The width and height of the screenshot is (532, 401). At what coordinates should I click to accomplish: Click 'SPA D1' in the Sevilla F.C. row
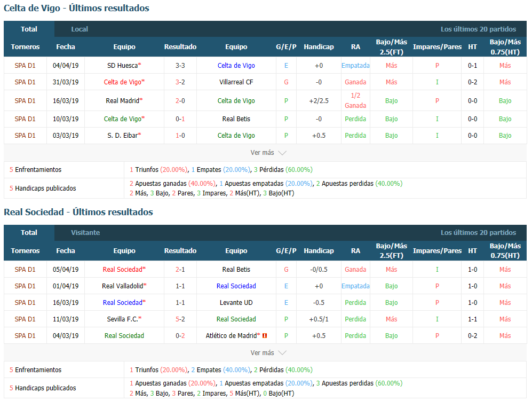25,319
